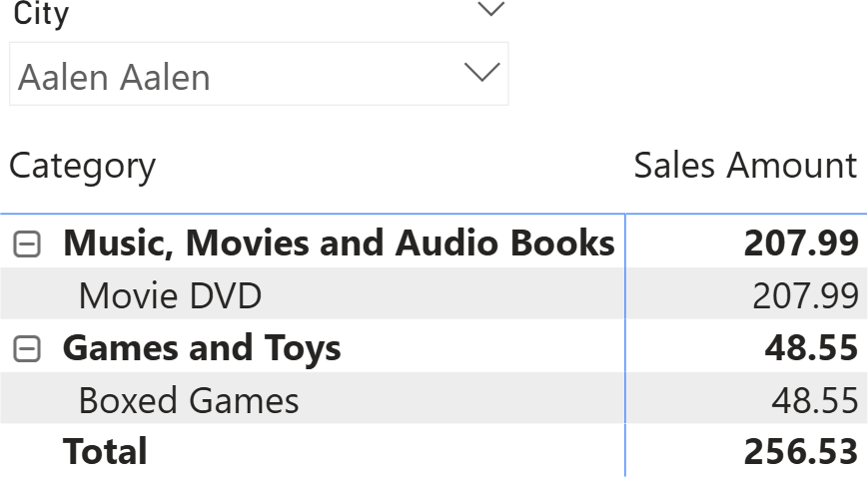Click the City slicer title
Image resolution: width=868 pixels, height=477 pixels.
pos(41,13)
